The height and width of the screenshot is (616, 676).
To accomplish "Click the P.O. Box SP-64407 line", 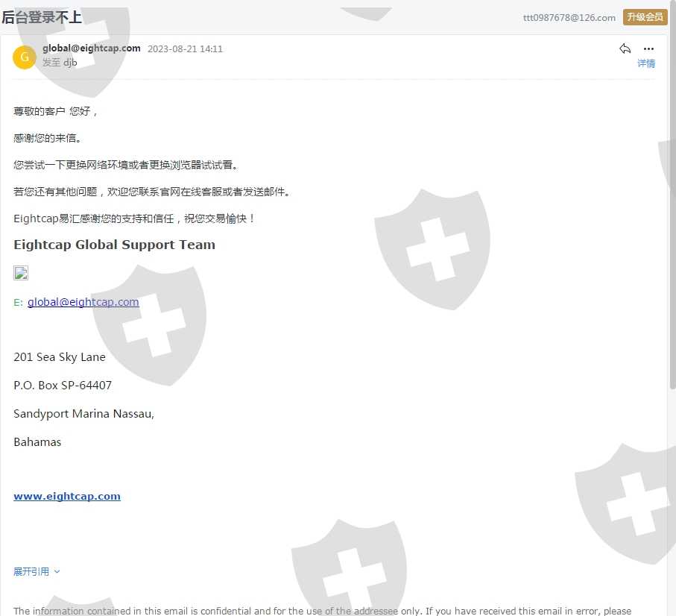I will 63,386.
